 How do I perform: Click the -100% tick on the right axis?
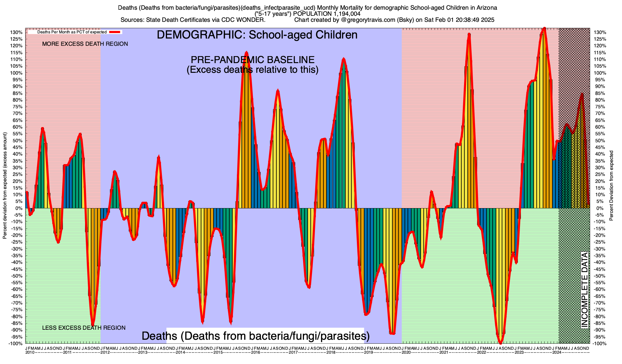(600, 343)
